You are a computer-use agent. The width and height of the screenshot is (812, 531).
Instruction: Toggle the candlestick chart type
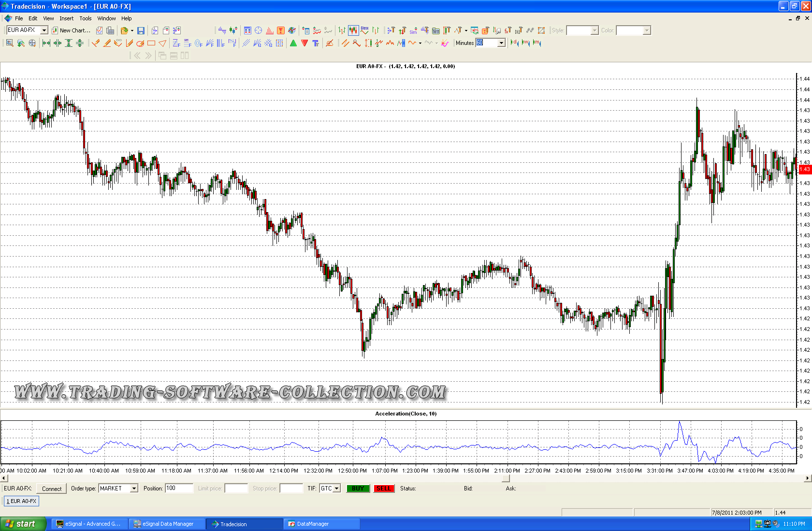(353, 30)
